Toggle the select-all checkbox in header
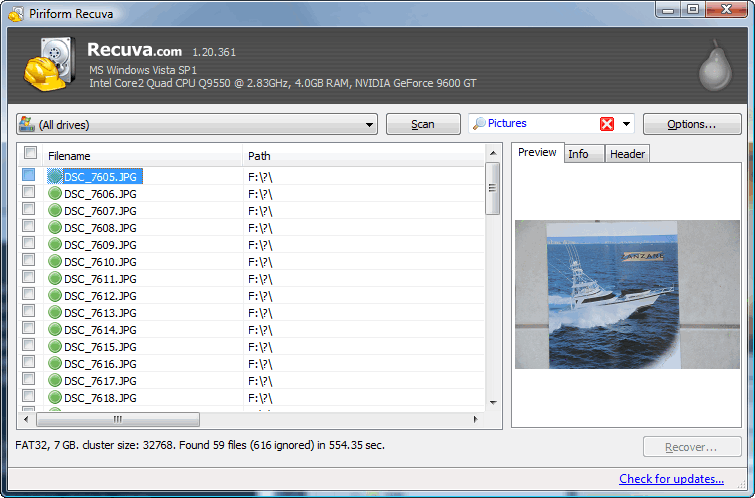The width and height of the screenshot is (755, 498). [x=30, y=153]
